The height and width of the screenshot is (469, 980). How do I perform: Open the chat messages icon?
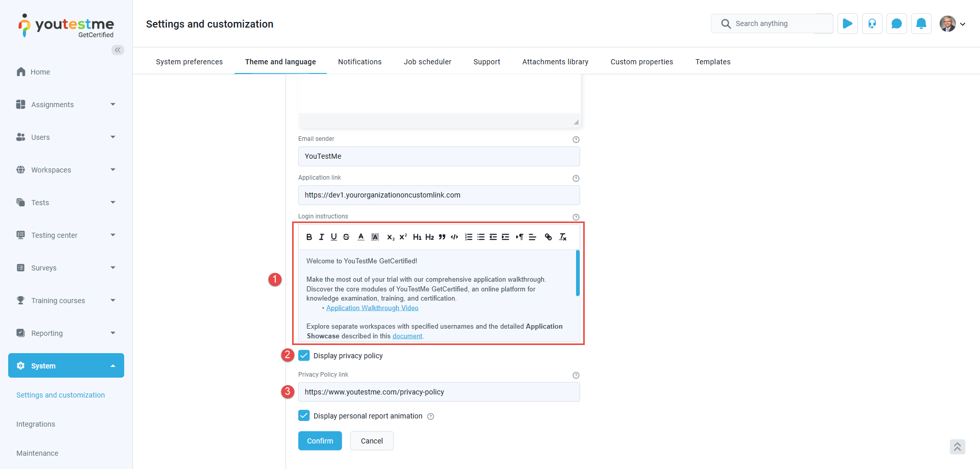tap(897, 23)
